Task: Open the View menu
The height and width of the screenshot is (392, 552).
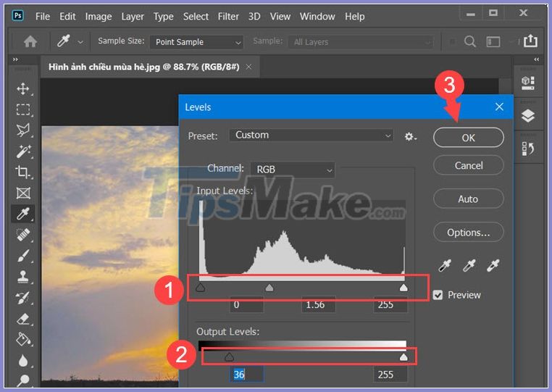Action: coord(280,17)
